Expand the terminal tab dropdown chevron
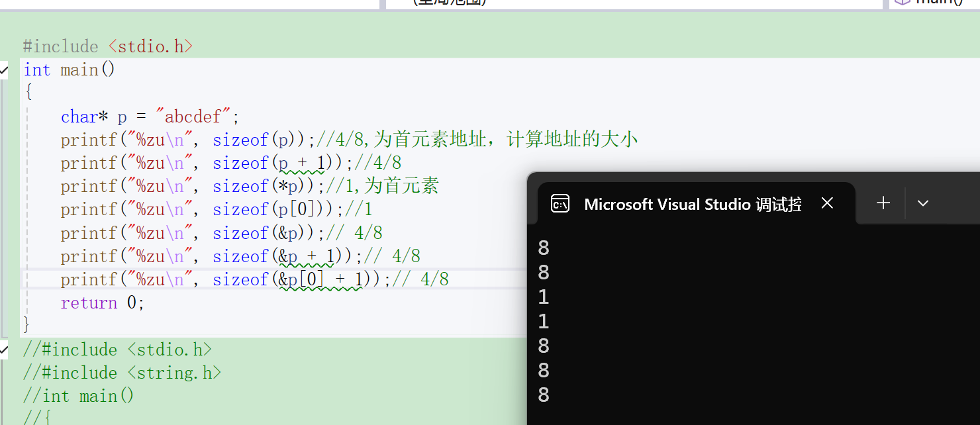 point(923,203)
